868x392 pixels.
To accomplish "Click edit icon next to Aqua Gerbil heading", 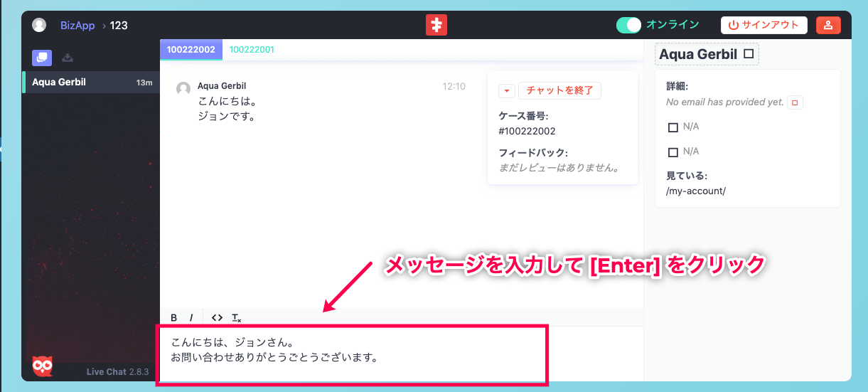I will point(748,54).
